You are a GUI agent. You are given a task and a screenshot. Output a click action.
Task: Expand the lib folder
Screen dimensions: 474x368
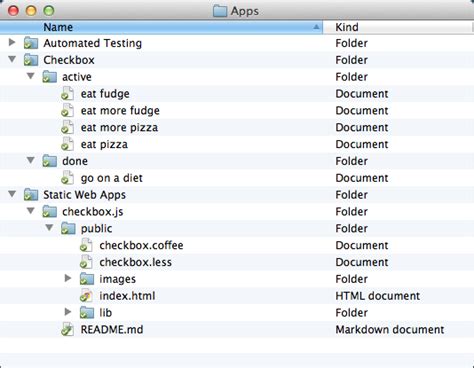coord(68,312)
